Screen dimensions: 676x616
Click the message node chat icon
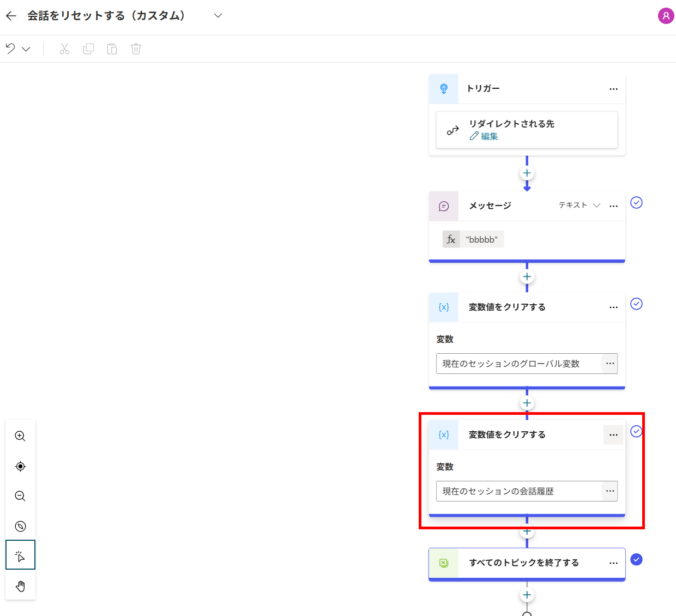click(444, 206)
